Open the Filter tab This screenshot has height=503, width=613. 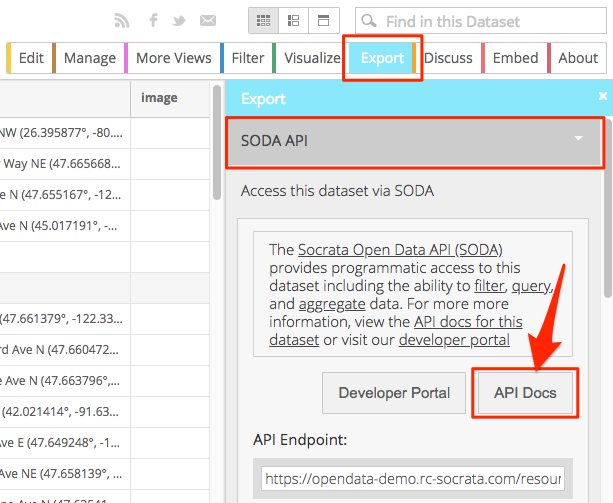tap(246, 58)
